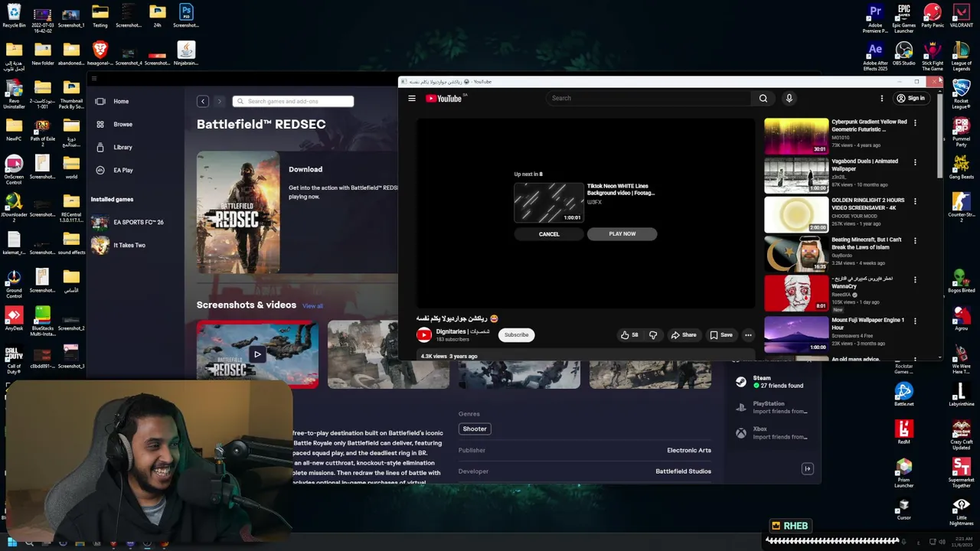Open Brave browser desktop icon
The image size is (980, 551).
click(100, 54)
